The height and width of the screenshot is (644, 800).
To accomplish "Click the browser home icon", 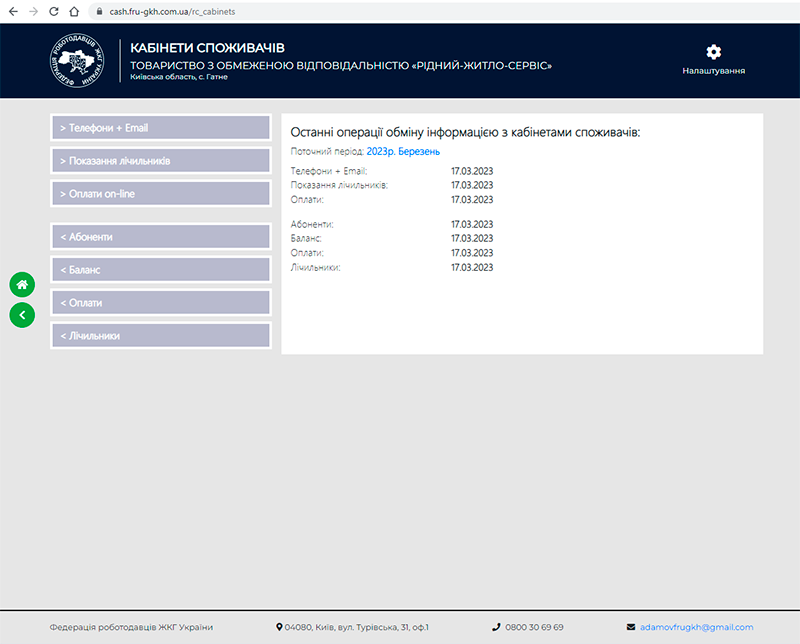I will click(74, 11).
